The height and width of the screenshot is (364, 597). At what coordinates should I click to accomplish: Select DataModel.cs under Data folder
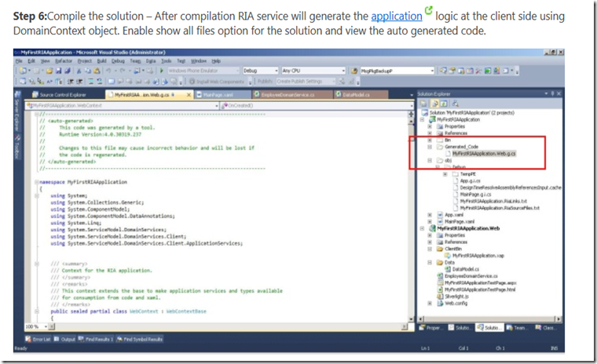click(x=465, y=269)
